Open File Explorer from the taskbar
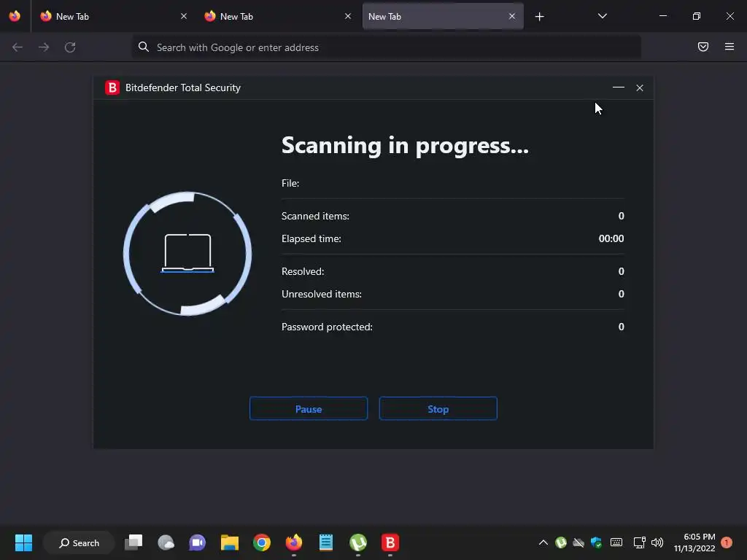This screenshot has width=747, height=560. click(230, 542)
